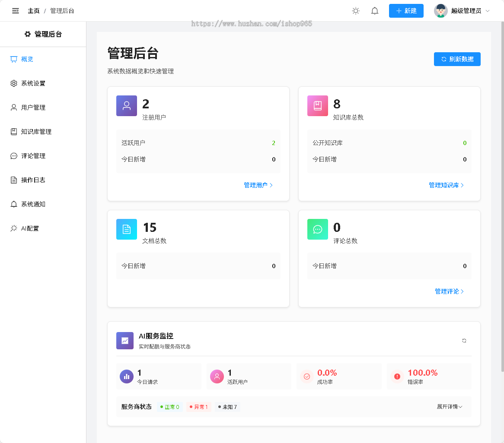
Task: Open the 管理知识库 link
Action: click(446, 185)
